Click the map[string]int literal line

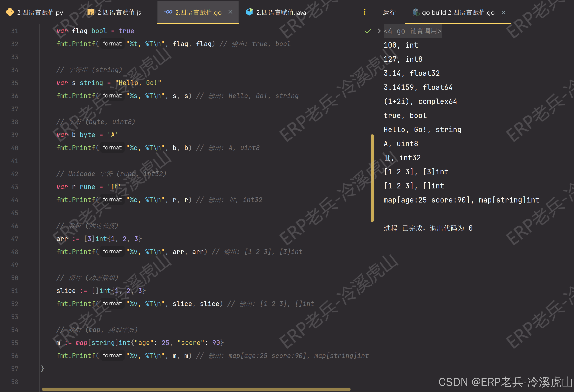pos(140,343)
